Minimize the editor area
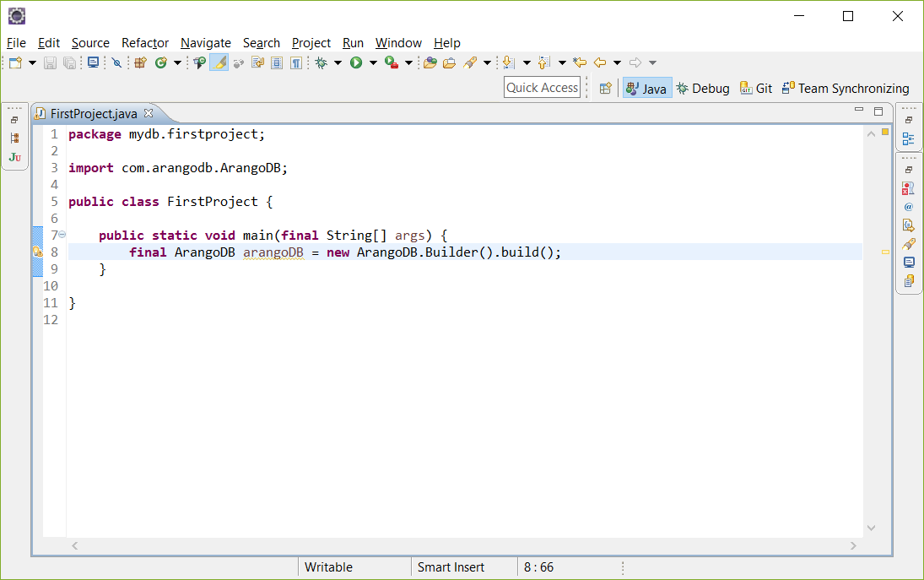 click(x=858, y=110)
